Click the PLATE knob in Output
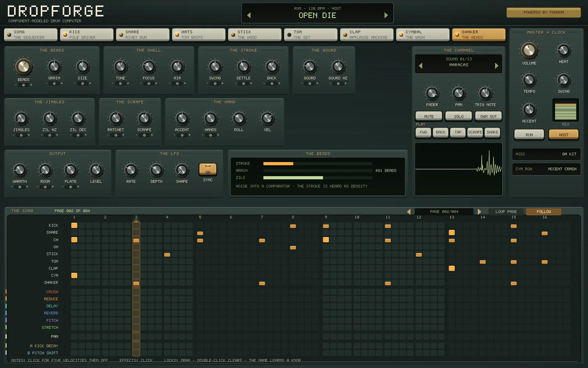This screenshot has height=368, width=588. click(71, 170)
